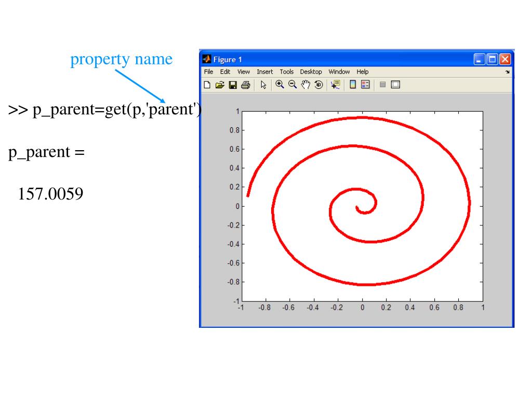Image resolution: width=532 pixels, height=399 pixels.
Task: Click the 157.0059 output value
Action: pyautogui.click(x=50, y=194)
